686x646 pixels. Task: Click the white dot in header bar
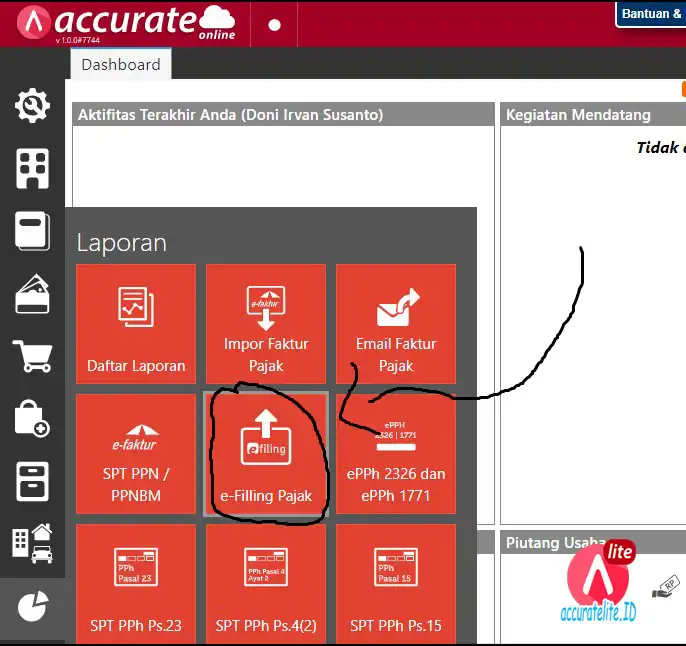(x=274, y=25)
